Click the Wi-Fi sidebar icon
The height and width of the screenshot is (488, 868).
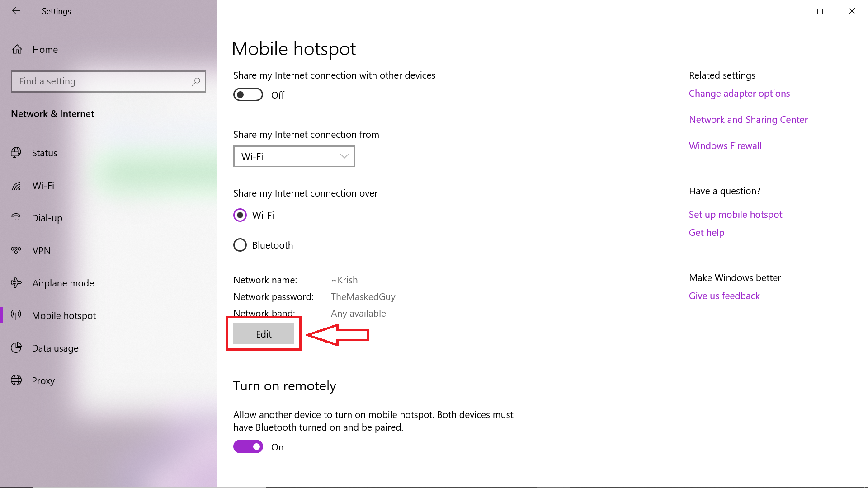pyautogui.click(x=17, y=185)
